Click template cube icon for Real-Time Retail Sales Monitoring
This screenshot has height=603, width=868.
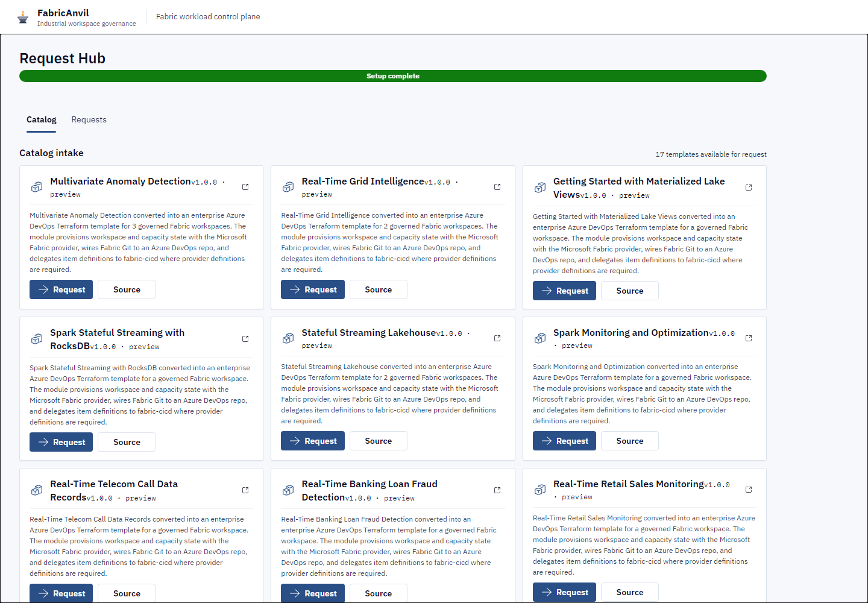pyautogui.click(x=540, y=490)
